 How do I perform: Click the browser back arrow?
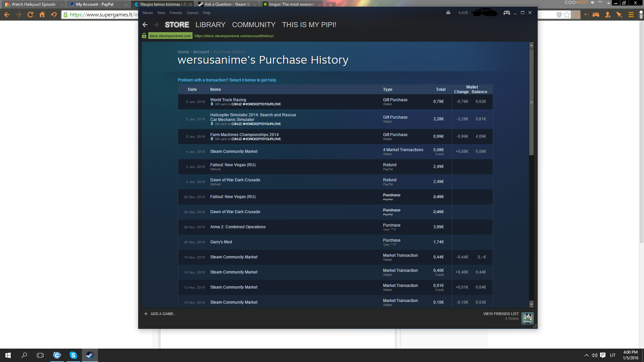point(7,14)
